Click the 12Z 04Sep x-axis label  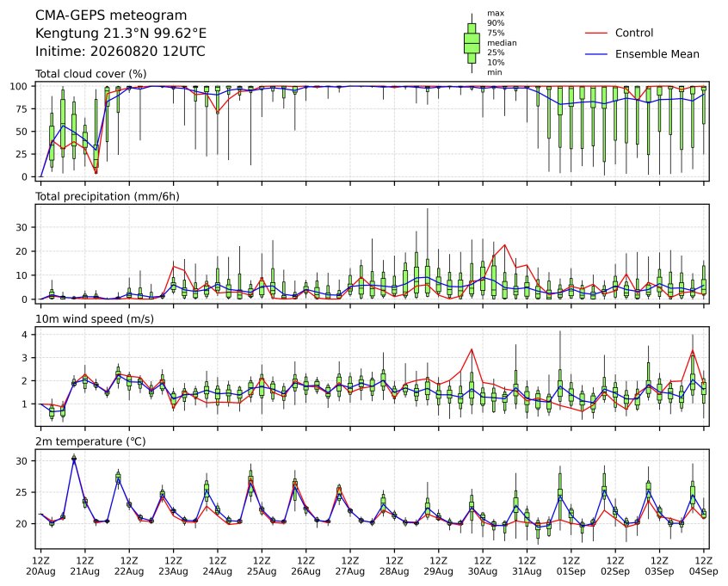(704, 566)
